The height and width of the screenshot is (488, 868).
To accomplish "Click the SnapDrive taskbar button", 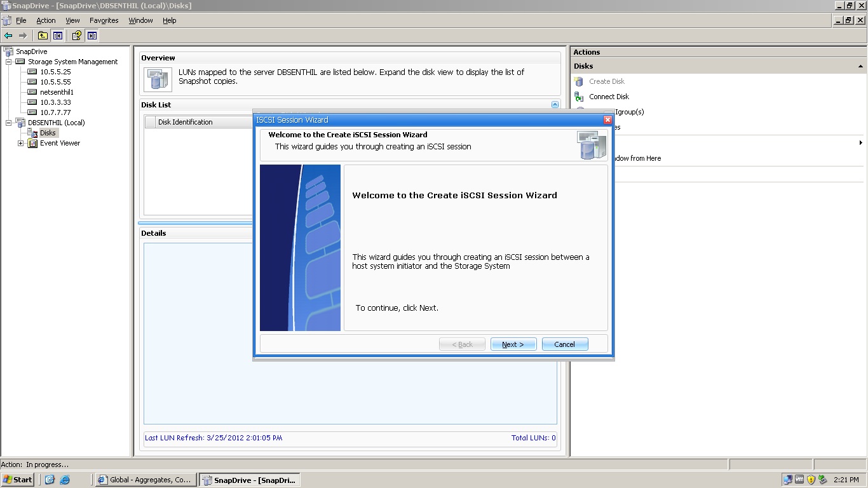I will tap(249, 480).
